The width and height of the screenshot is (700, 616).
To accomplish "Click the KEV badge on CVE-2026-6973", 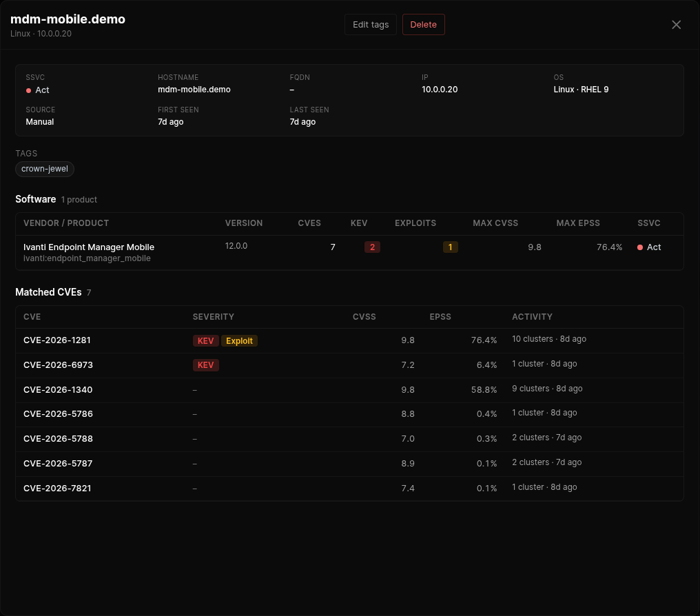I will pos(206,365).
